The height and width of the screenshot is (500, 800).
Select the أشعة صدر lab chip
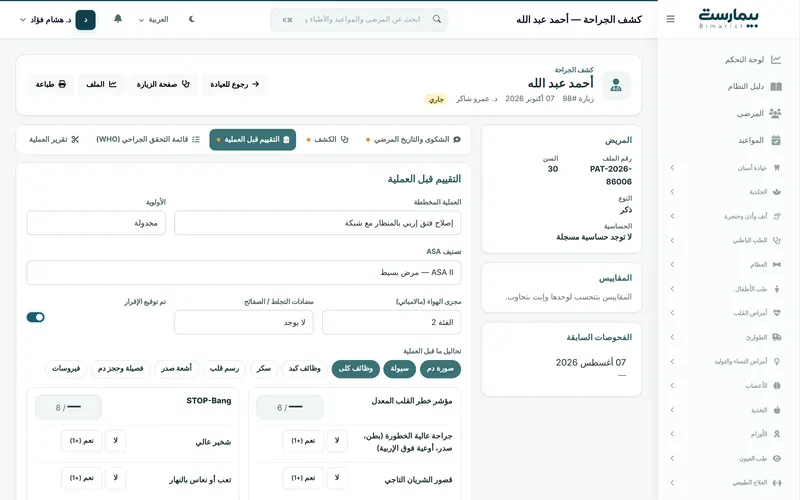(x=177, y=369)
